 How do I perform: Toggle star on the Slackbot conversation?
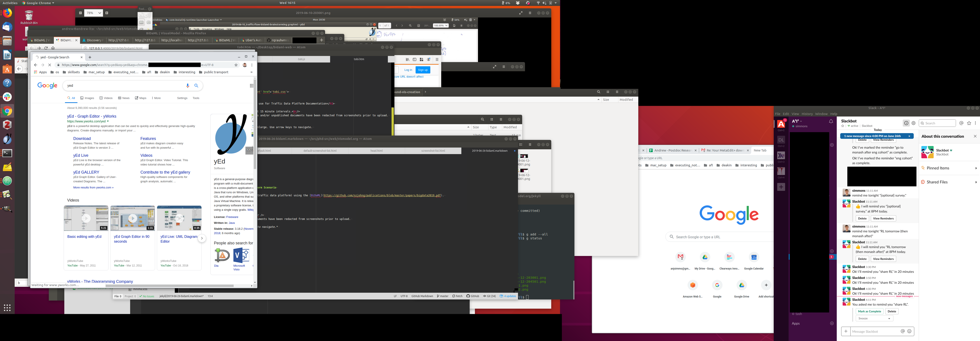click(x=843, y=126)
